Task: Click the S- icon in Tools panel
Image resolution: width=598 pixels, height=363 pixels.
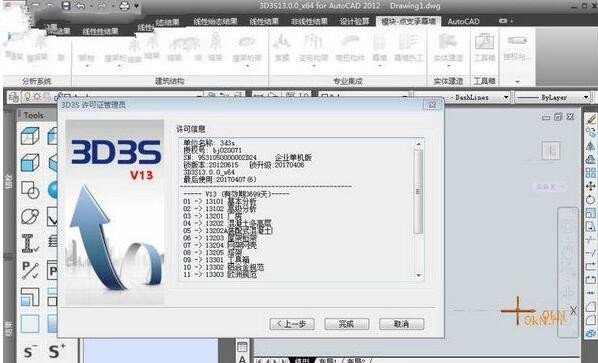Action: 30,351
